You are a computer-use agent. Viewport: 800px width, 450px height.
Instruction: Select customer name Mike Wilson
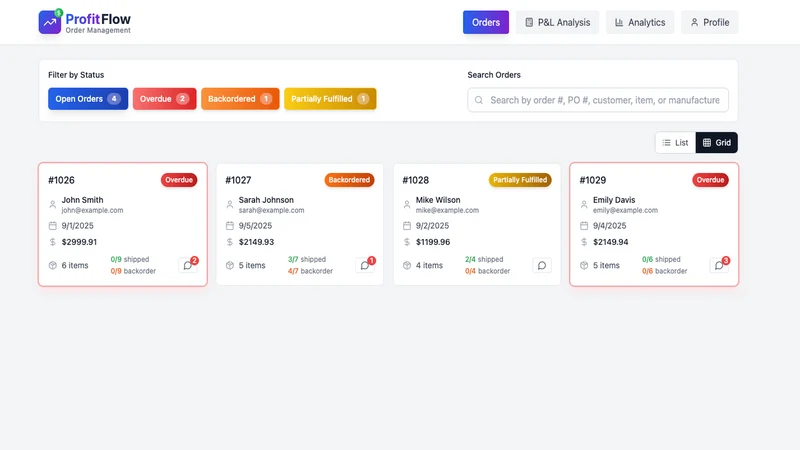438,200
